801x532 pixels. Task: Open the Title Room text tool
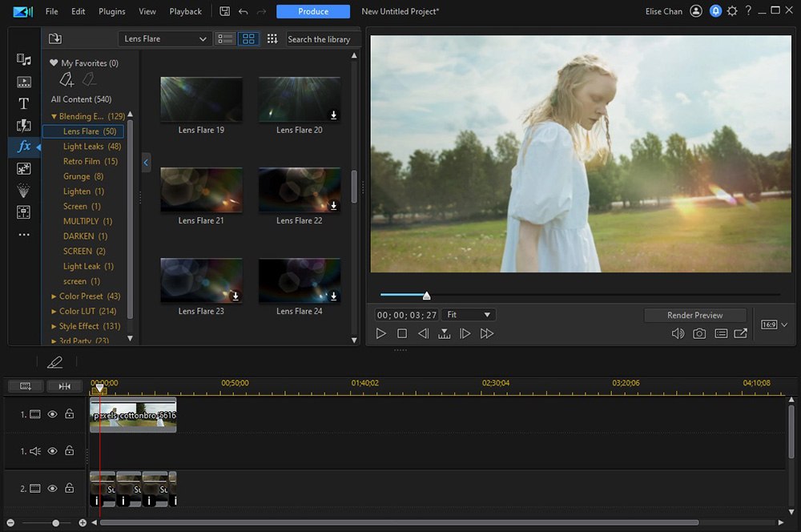tap(23, 103)
